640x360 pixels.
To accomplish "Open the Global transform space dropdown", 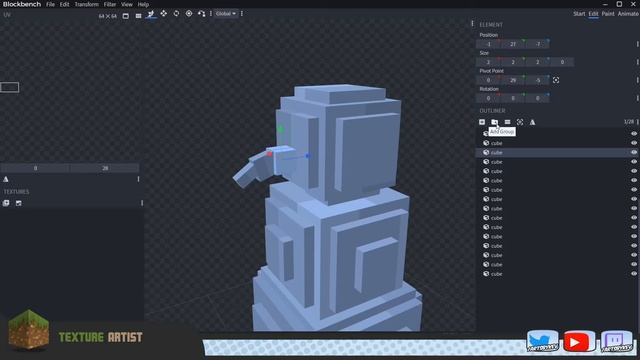I will point(226,13).
